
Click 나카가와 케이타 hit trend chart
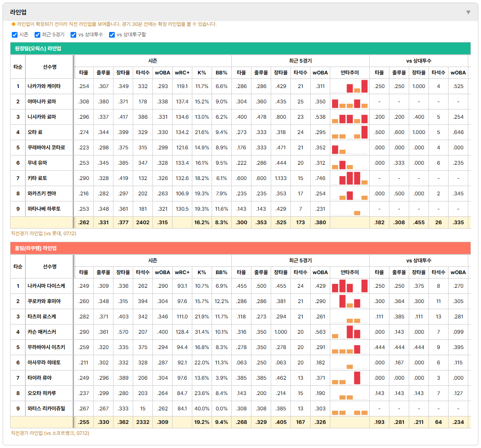click(350, 86)
